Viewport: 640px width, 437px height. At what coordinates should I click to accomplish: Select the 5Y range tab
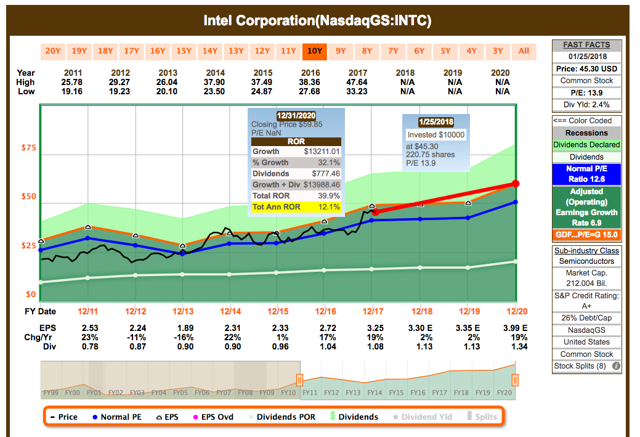(x=445, y=51)
